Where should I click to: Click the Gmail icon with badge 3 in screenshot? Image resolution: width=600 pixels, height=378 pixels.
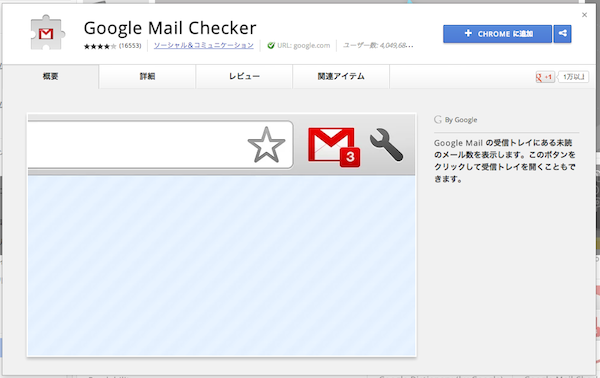[x=334, y=147]
